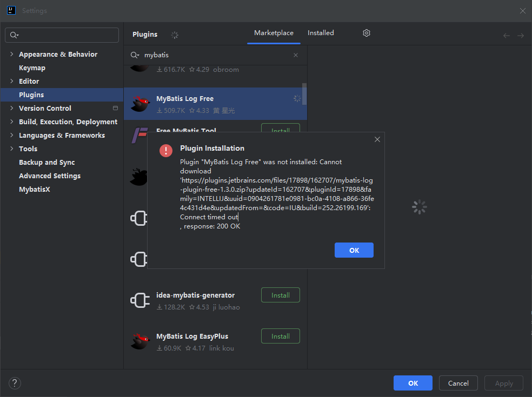This screenshot has height=397, width=532.
Task: Install Free MyBatis Tool plugin
Action: coord(281,128)
